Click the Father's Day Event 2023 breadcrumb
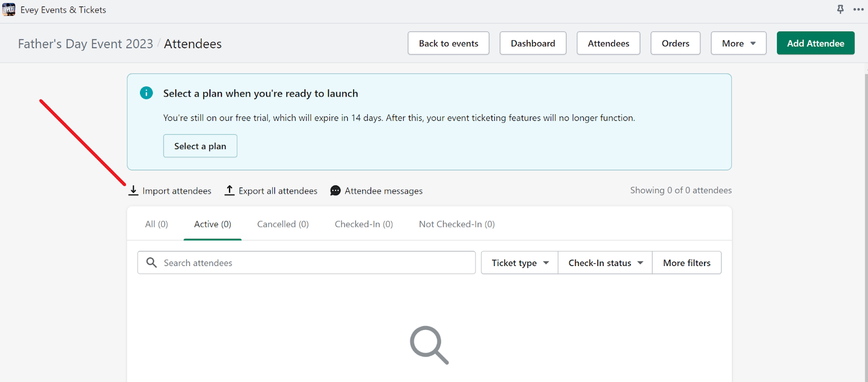The height and width of the screenshot is (382, 868). [86, 44]
